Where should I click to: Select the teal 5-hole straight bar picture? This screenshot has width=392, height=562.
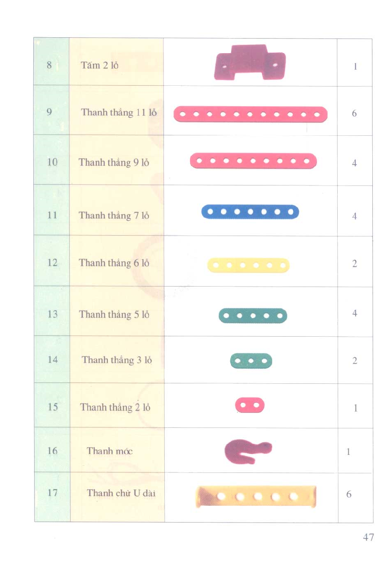coord(253,316)
